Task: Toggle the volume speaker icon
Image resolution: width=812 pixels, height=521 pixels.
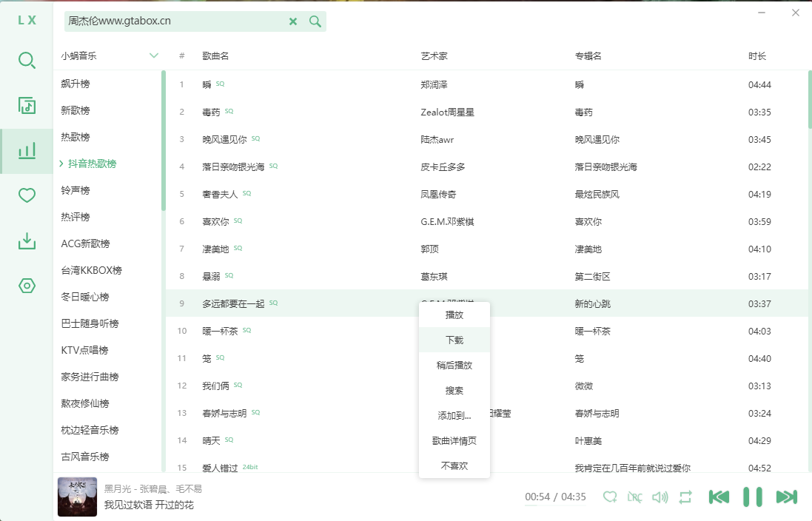Action: click(x=659, y=497)
